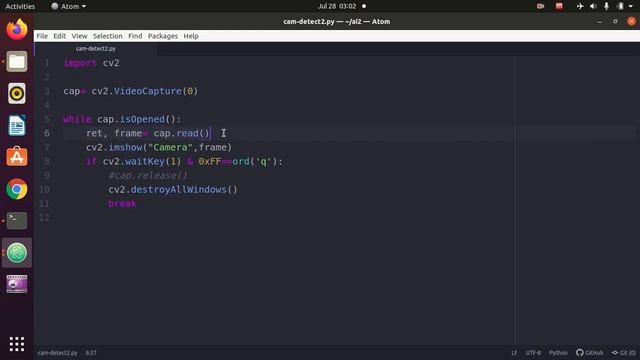Minimize the Atom window
This screenshot has height=360, width=640.
click(600, 22)
